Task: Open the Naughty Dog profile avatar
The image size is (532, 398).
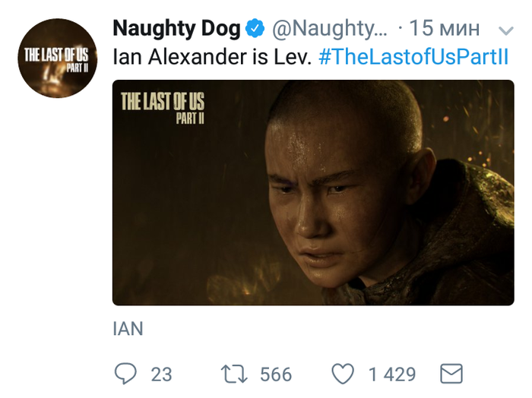Action: [x=57, y=60]
